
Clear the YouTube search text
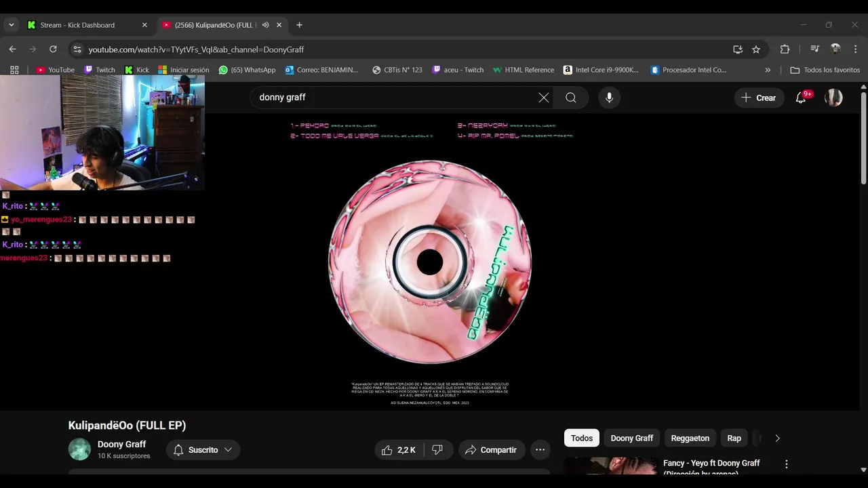pyautogui.click(x=544, y=98)
